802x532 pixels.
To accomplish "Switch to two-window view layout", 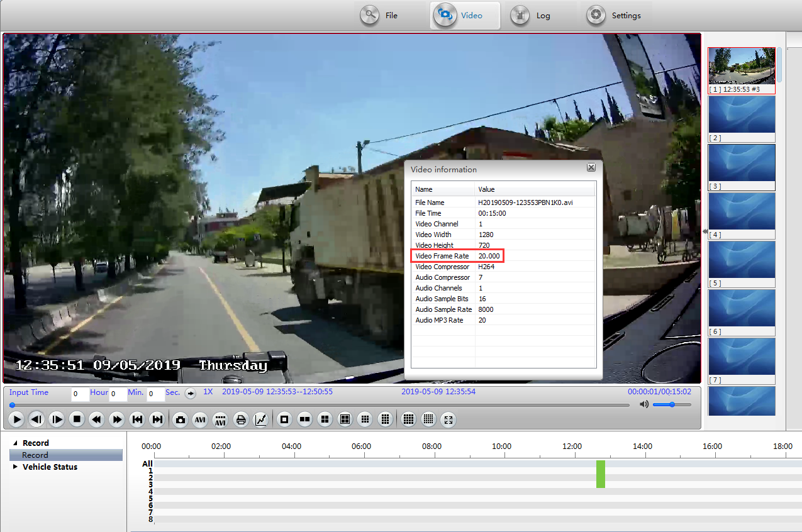I will pos(304,419).
